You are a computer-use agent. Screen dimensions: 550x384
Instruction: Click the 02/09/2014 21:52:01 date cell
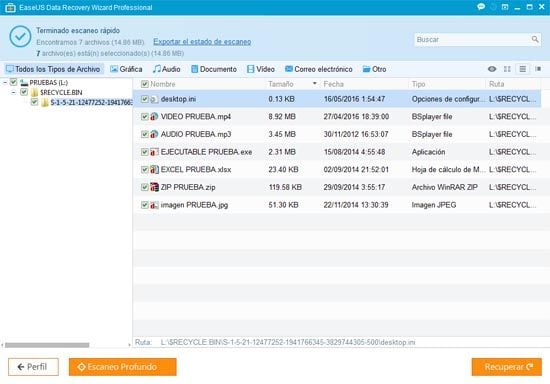pyautogui.click(x=356, y=170)
